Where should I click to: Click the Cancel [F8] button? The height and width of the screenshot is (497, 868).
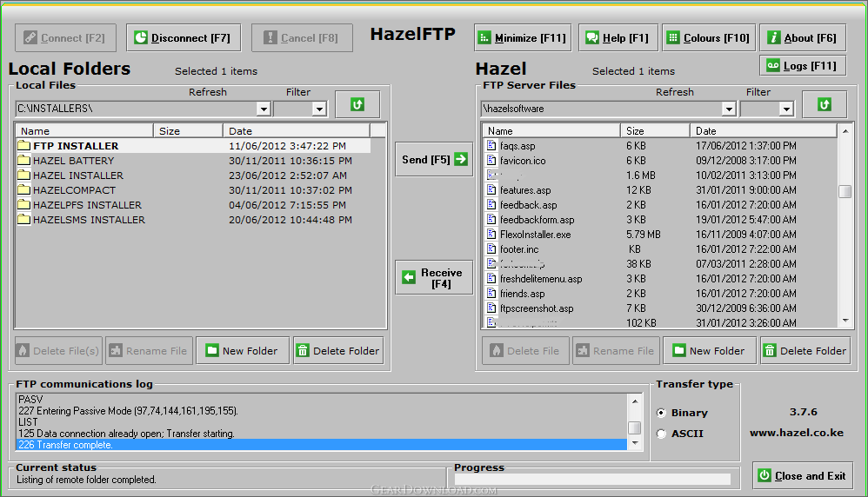[302, 37]
